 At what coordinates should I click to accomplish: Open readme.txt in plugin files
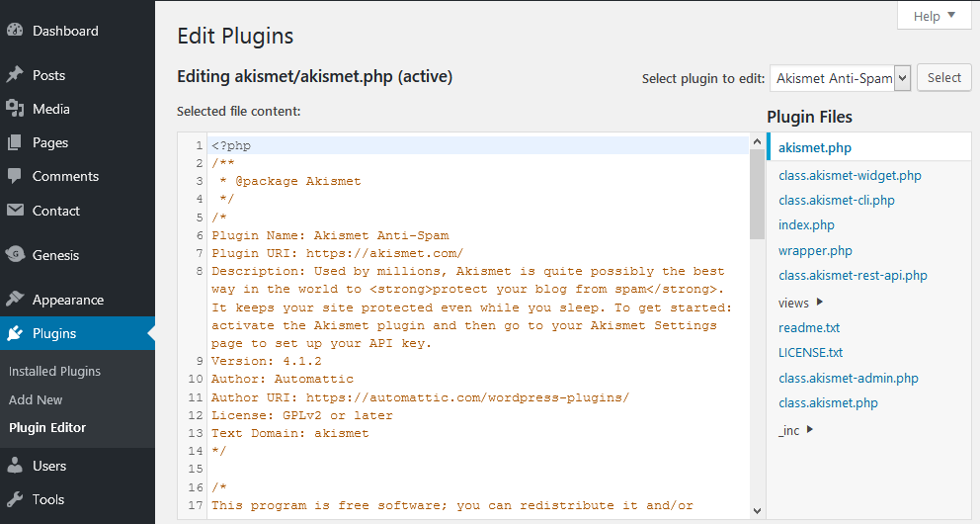[x=809, y=327]
